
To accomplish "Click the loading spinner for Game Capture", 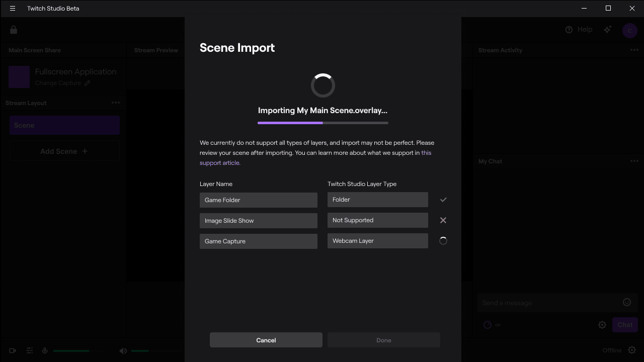I will [x=443, y=241].
